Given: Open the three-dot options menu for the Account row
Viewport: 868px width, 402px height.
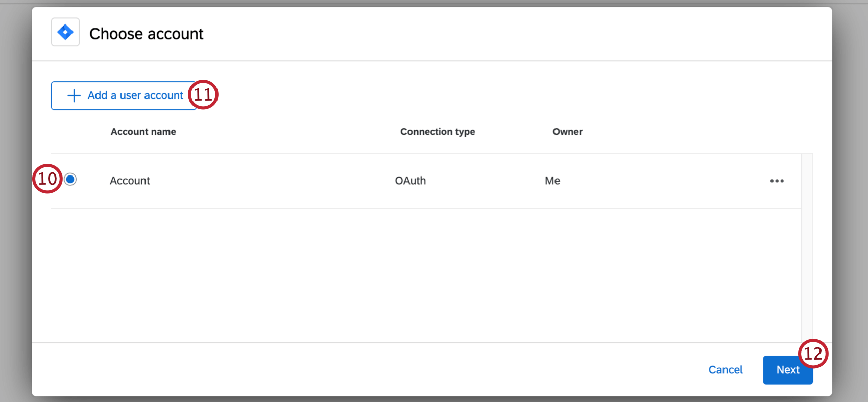Looking at the screenshot, I should pyautogui.click(x=777, y=181).
